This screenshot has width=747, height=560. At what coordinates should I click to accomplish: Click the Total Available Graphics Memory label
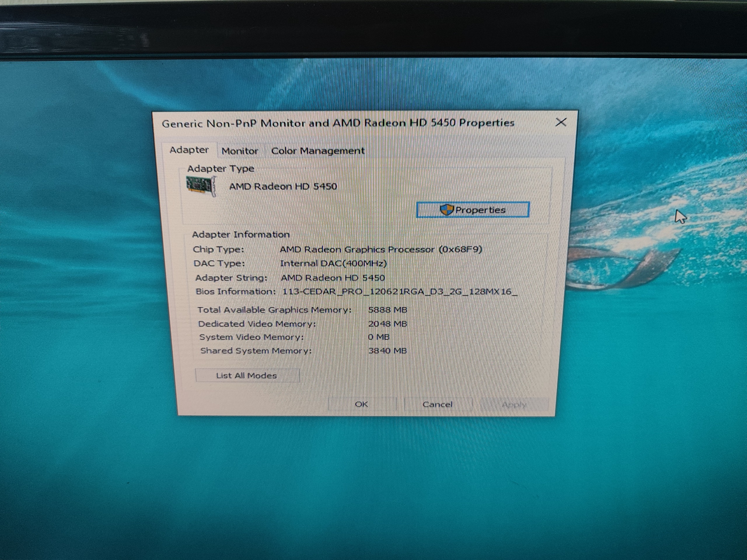(274, 309)
